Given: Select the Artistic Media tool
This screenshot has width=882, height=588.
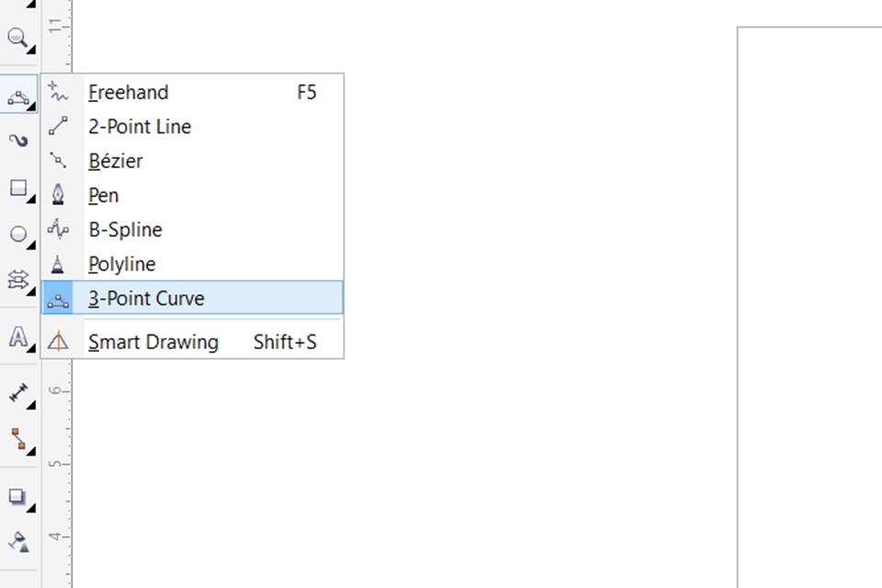Looking at the screenshot, I should coord(18,141).
